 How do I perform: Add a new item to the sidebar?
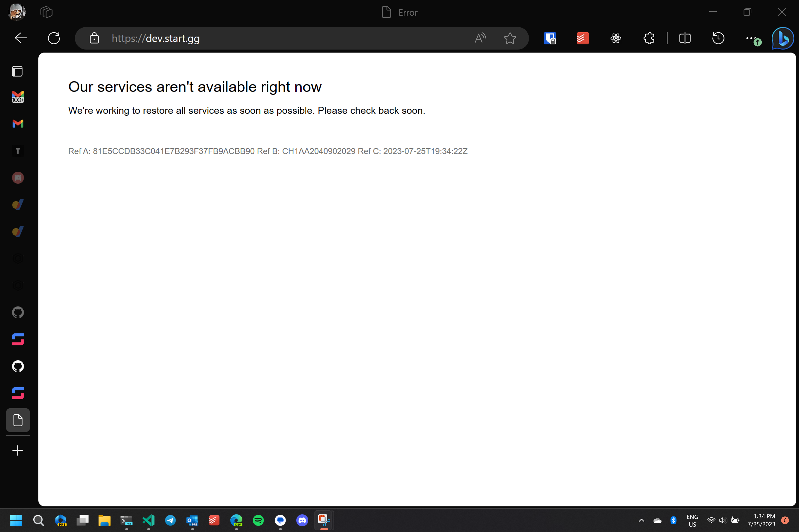click(x=17, y=450)
